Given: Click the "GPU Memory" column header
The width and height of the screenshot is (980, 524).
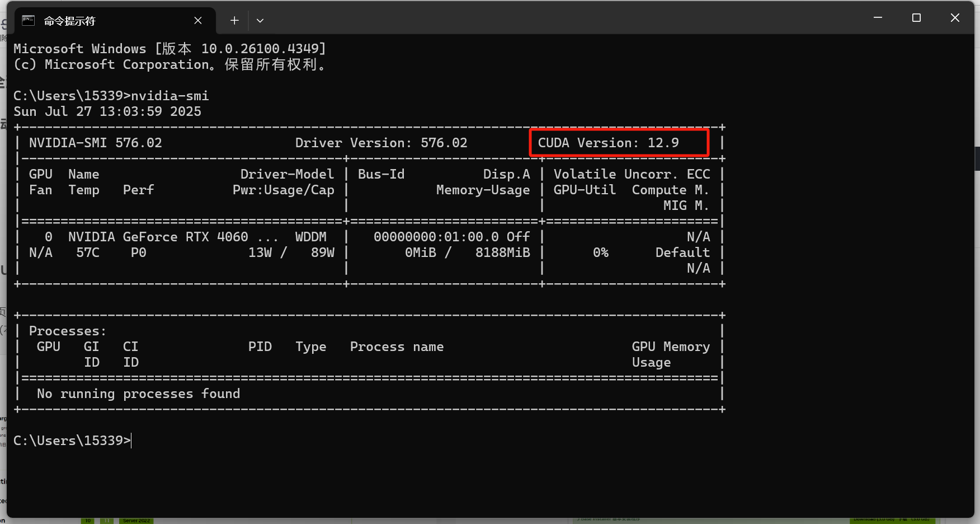Looking at the screenshot, I should [671, 347].
